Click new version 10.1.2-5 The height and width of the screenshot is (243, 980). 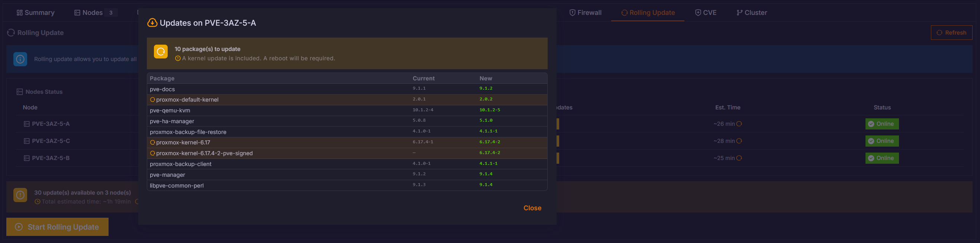point(490,110)
